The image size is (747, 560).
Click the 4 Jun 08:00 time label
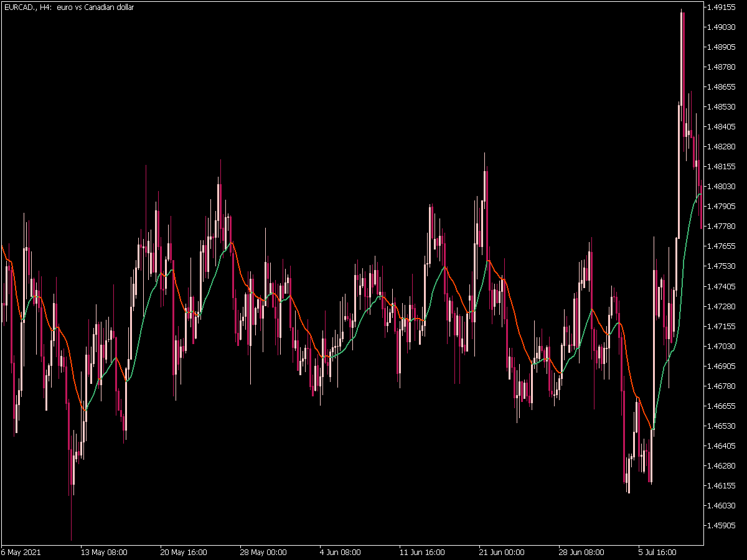click(341, 552)
